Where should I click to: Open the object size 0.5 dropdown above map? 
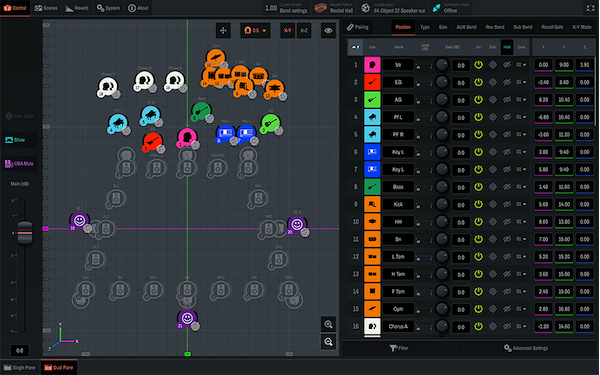(x=255, y=31)
